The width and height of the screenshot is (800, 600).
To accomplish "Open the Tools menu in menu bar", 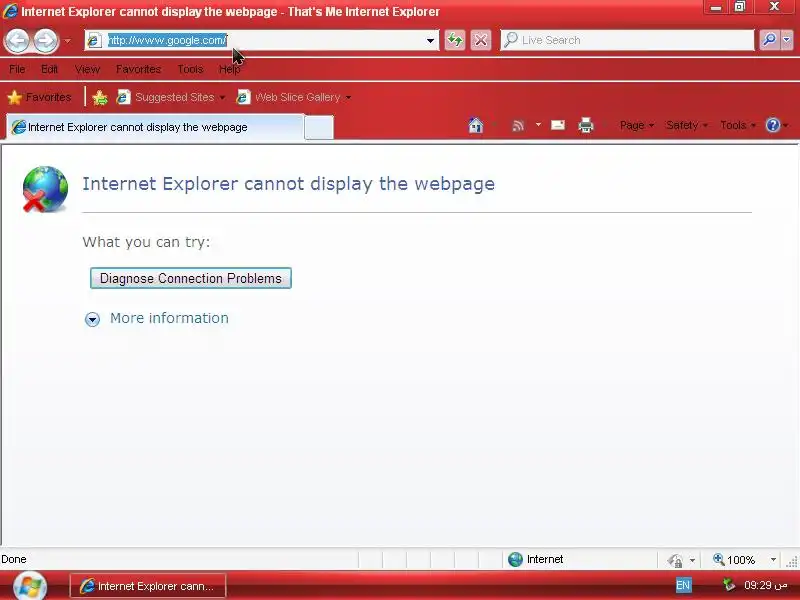I will [x=190, y=69].
